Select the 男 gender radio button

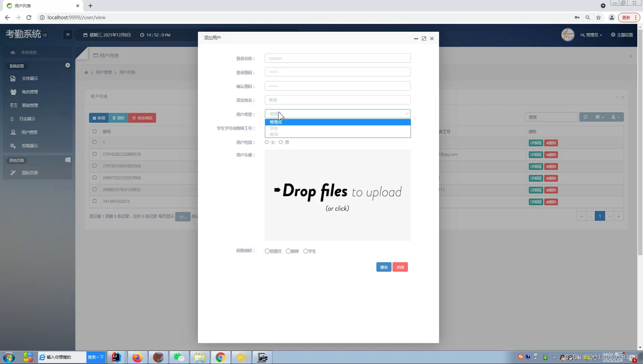281,142
